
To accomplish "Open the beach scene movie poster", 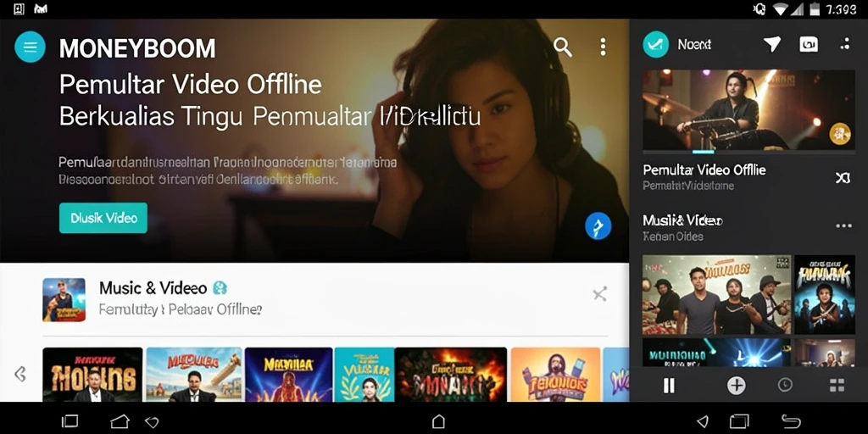I will pyautogui.click(x=194, y=374).
